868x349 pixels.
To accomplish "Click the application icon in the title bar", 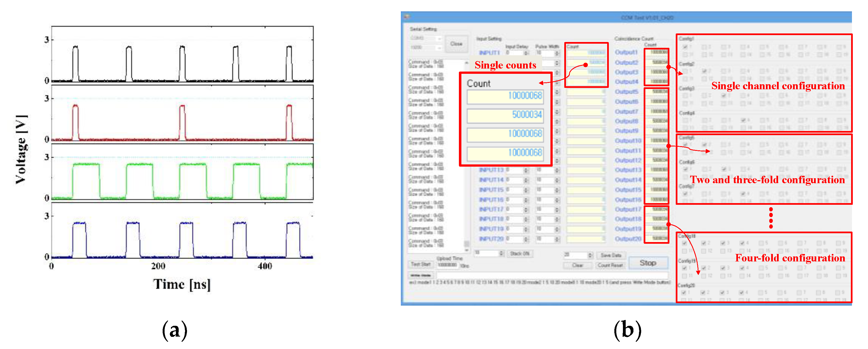I will click(407, 17).
